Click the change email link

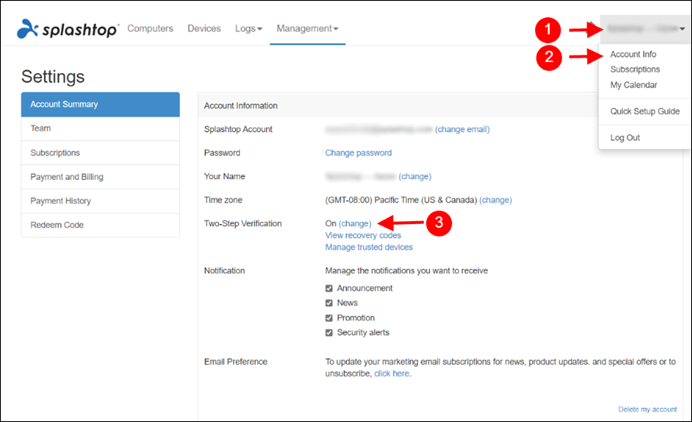pos(462,129)
